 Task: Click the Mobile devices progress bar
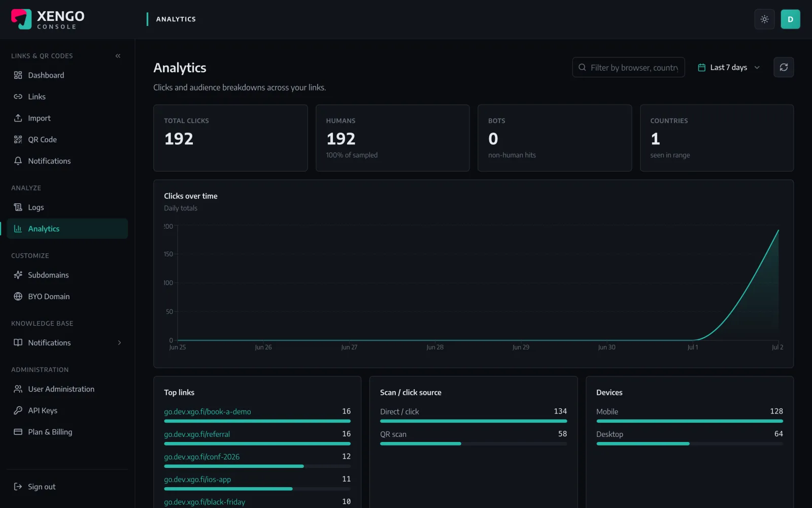coord(690,421)
